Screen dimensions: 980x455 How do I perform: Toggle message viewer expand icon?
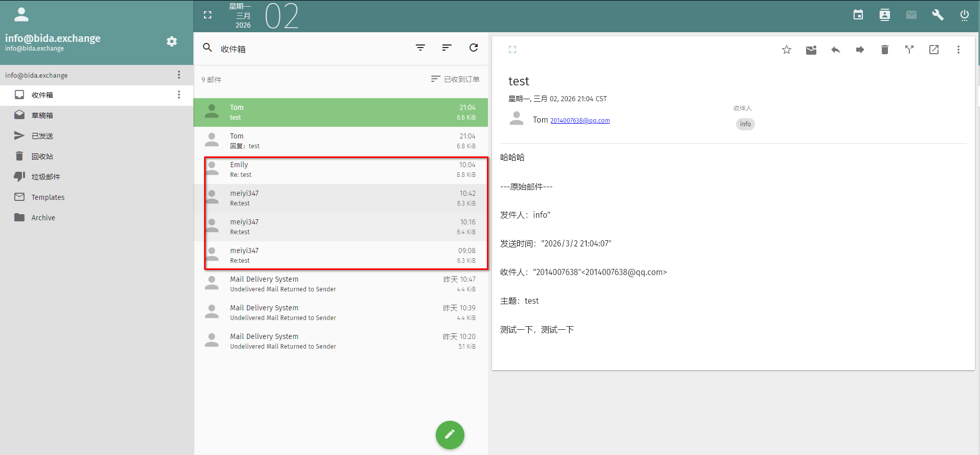(513, 50)
